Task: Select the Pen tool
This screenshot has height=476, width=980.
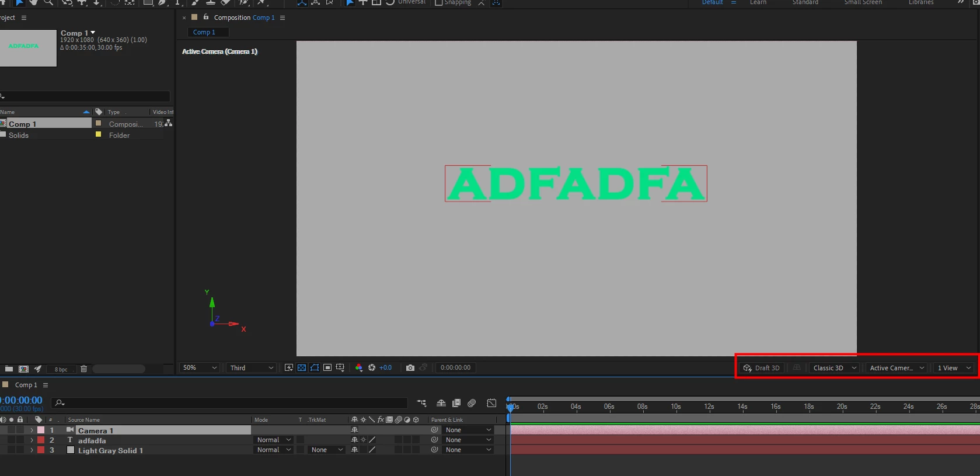Action: (163, 2)
